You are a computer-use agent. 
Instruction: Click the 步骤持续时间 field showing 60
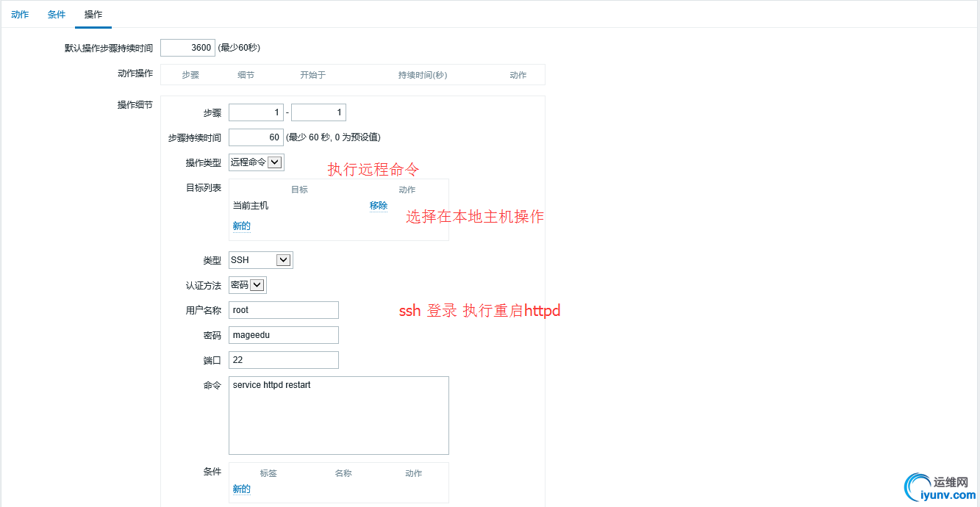[x=255, y=137]
